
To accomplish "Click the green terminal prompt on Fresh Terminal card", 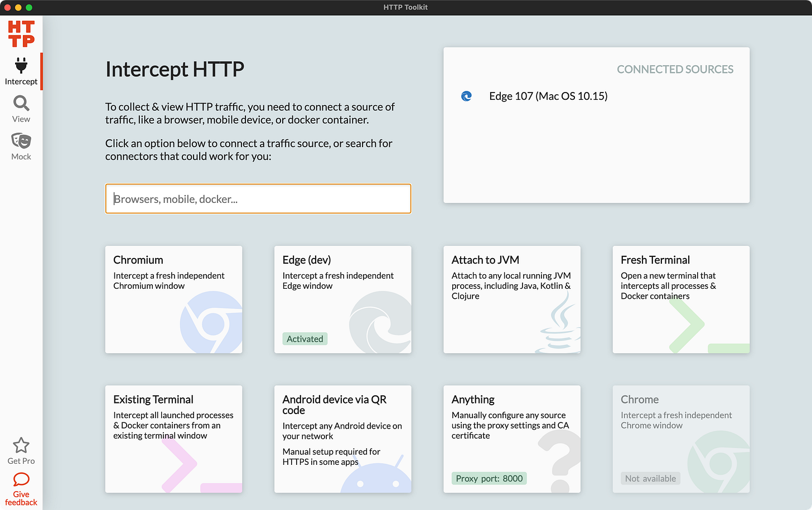I will pos(709,325).
